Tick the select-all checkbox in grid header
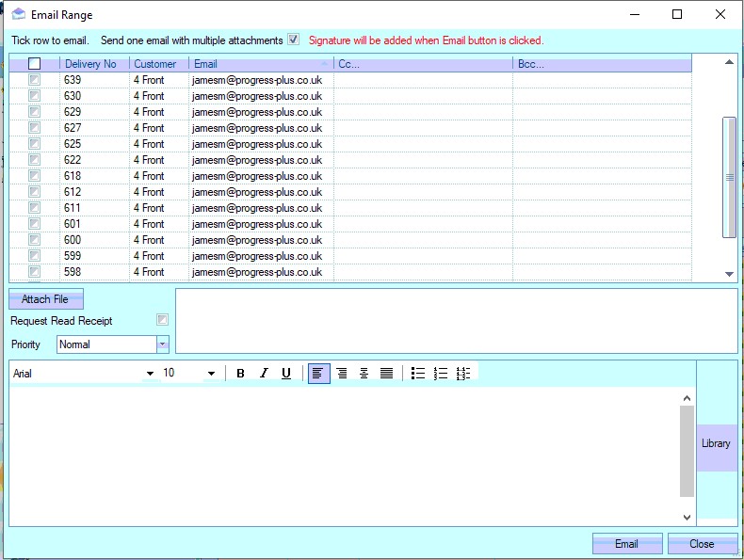The width and height of the screenshot is (744, 560). tap(35, 64)
